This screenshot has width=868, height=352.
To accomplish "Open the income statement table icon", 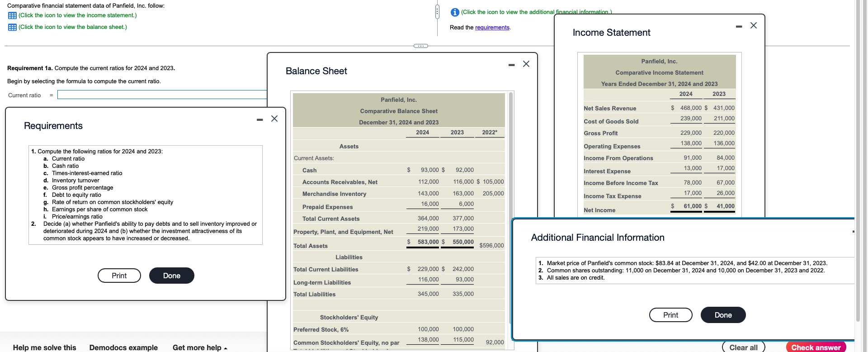I will (x=12, y=15).
